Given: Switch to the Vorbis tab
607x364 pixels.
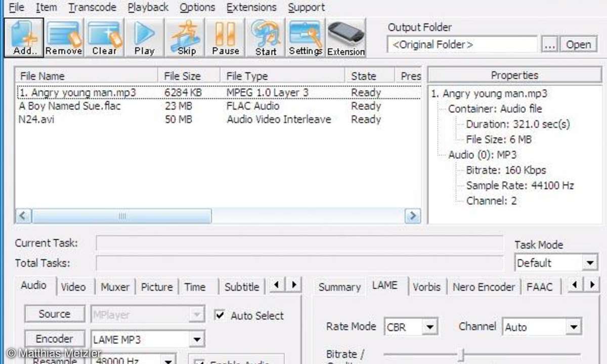Looking at the screenshot, I should pos(426,287).
